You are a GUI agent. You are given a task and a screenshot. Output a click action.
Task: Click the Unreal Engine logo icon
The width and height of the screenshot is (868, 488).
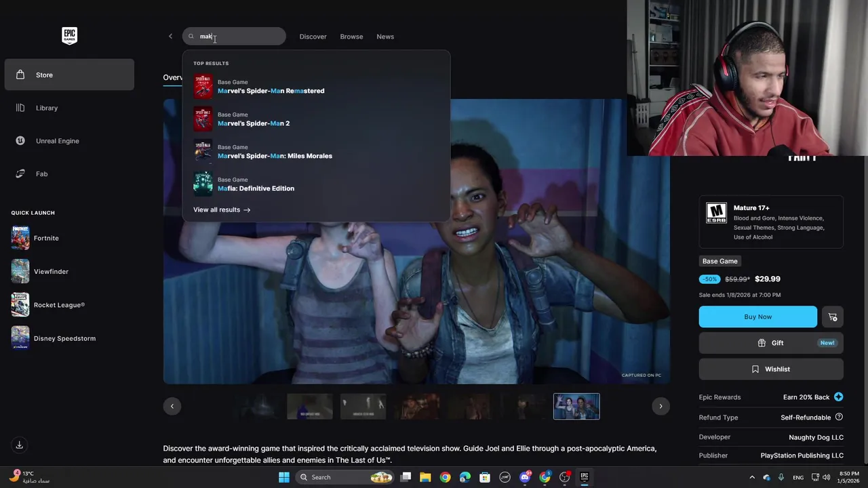pyautogui.click(x=20, y=141)
